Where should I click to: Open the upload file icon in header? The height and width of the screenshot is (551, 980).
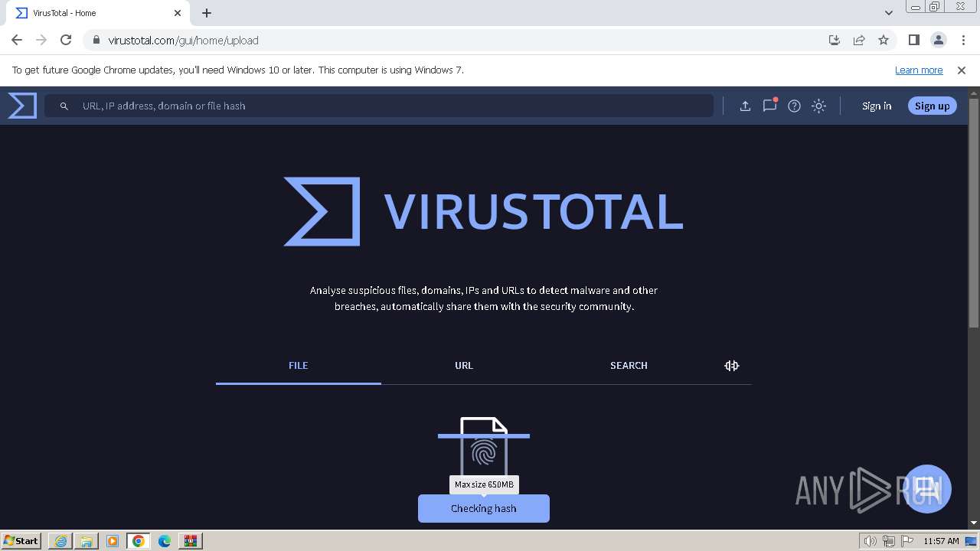pos(745,106)
